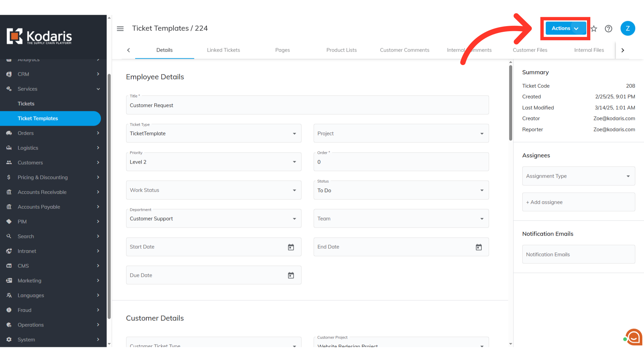Viewport: 644px width, 362px height.
Task: Open the Actions dropdown button
Action: 566,28
